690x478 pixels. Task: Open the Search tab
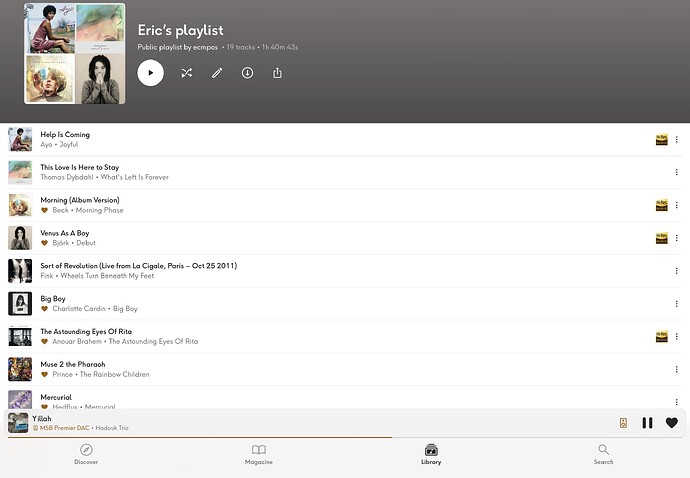click(603, 455)
